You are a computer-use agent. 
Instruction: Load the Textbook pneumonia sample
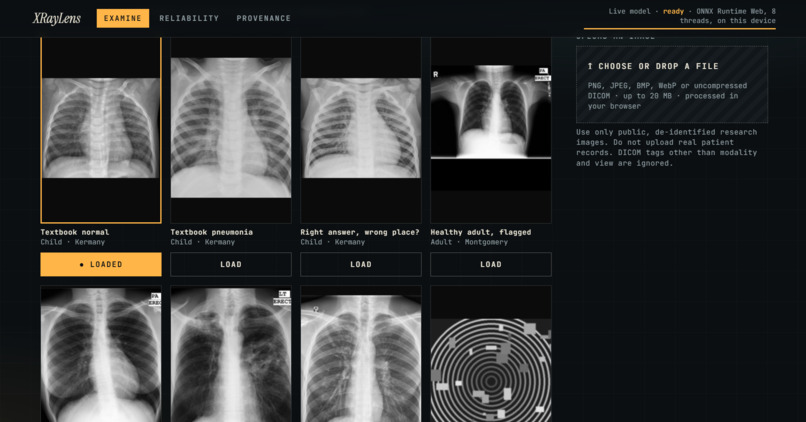pyautogui.click(x=231, y=264)
